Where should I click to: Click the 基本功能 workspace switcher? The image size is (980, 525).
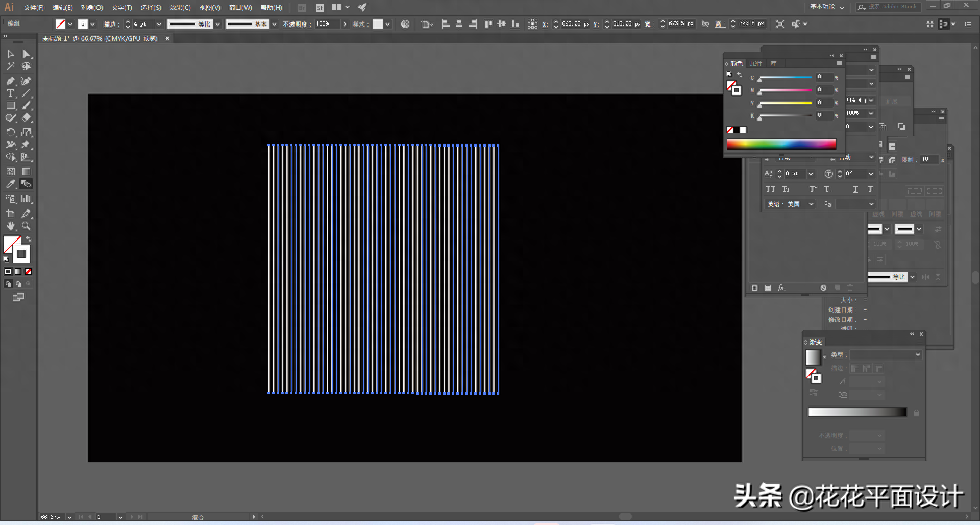tap(826, 7)
